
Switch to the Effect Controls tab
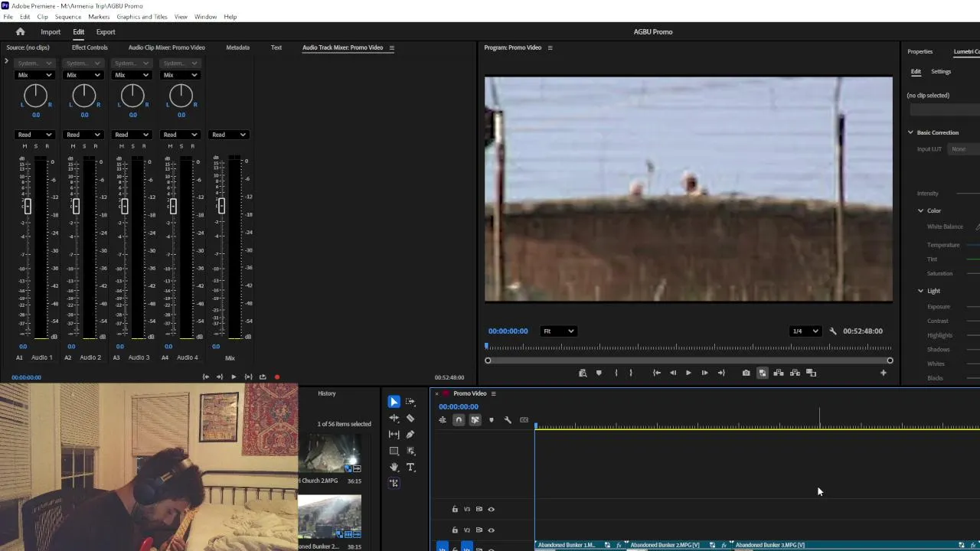90,47
